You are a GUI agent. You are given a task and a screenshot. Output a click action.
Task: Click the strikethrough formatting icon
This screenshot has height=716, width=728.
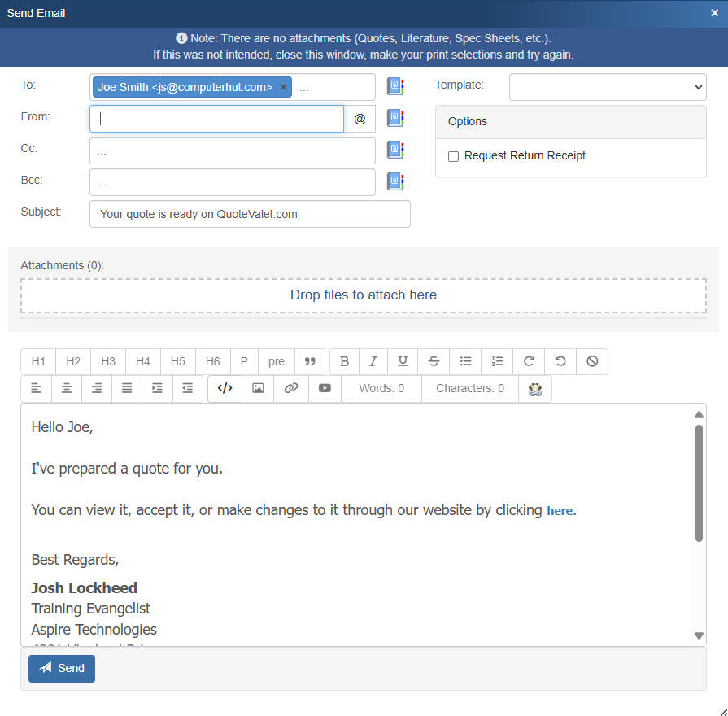(x=434, y=361)
